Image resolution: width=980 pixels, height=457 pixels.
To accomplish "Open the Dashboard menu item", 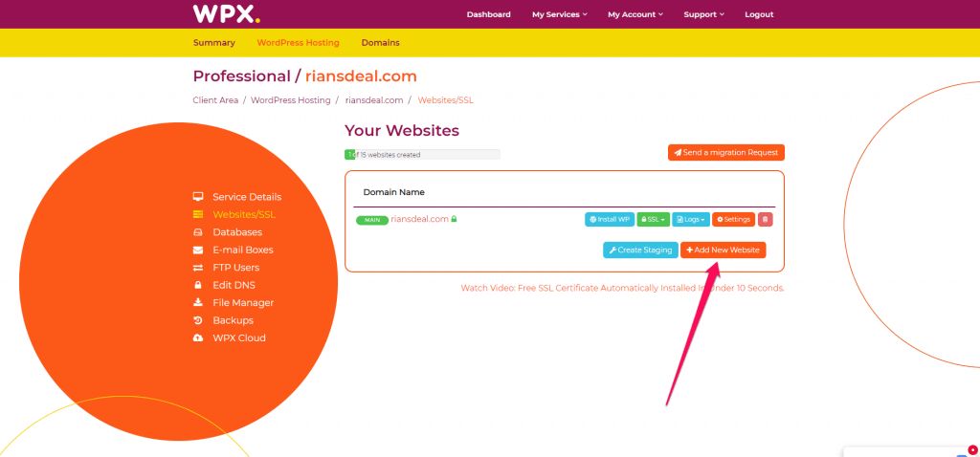I will click(x=489, y=14).
